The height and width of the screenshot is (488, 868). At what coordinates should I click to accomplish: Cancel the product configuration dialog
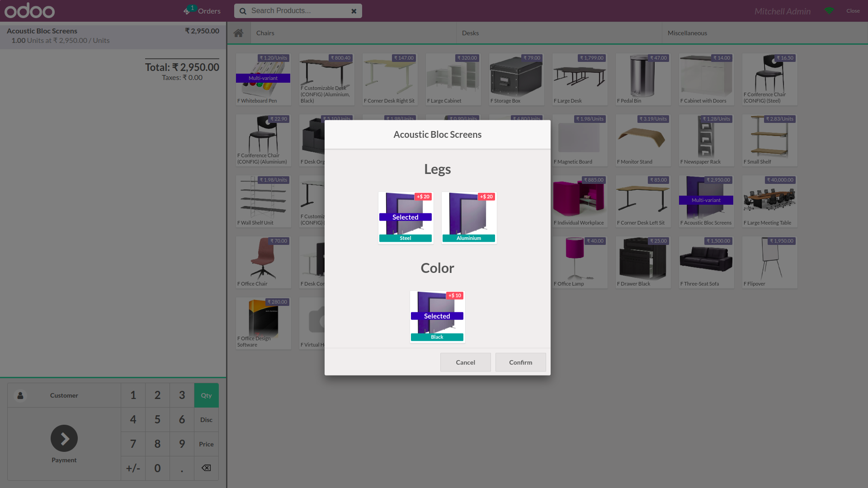(x=465, y=362)
